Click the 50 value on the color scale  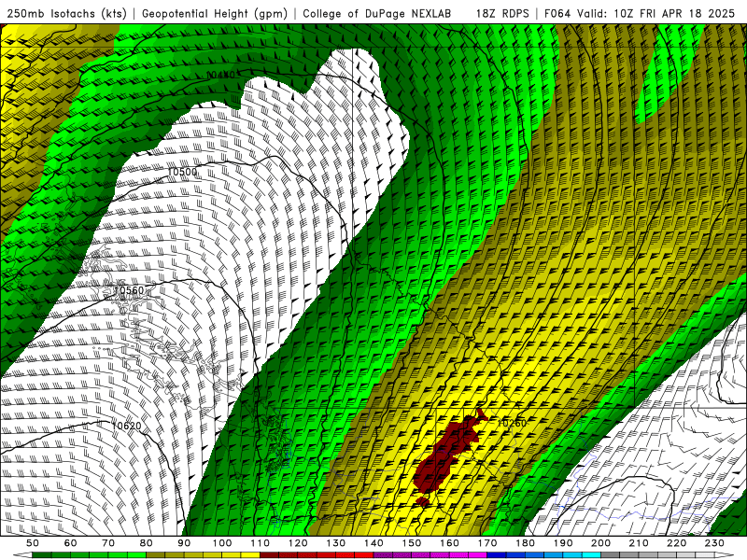coord(33,543)
